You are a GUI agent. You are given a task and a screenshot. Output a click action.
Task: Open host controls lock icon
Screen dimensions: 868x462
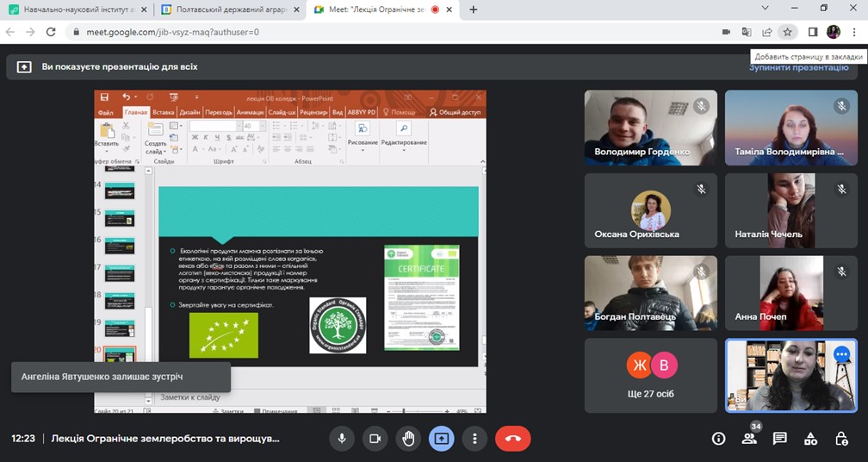(840, 439)
